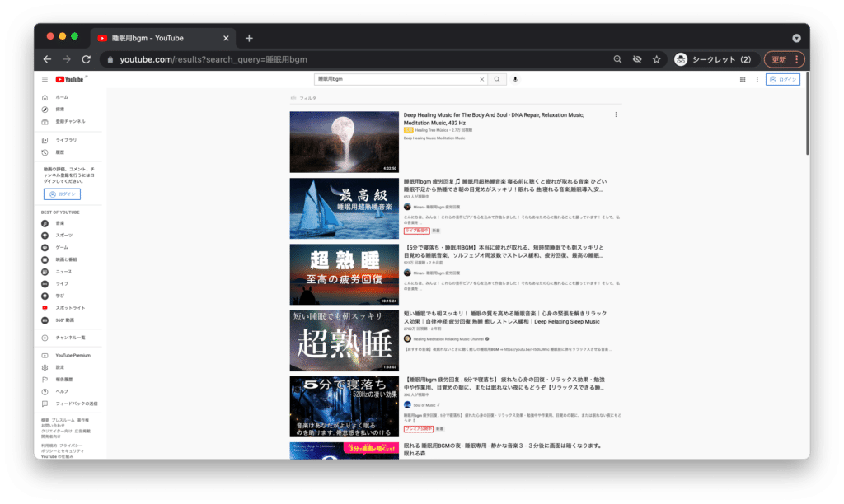
Task: Open 履歴 (History) in the sidebar
Action: (x=59, y=152)
